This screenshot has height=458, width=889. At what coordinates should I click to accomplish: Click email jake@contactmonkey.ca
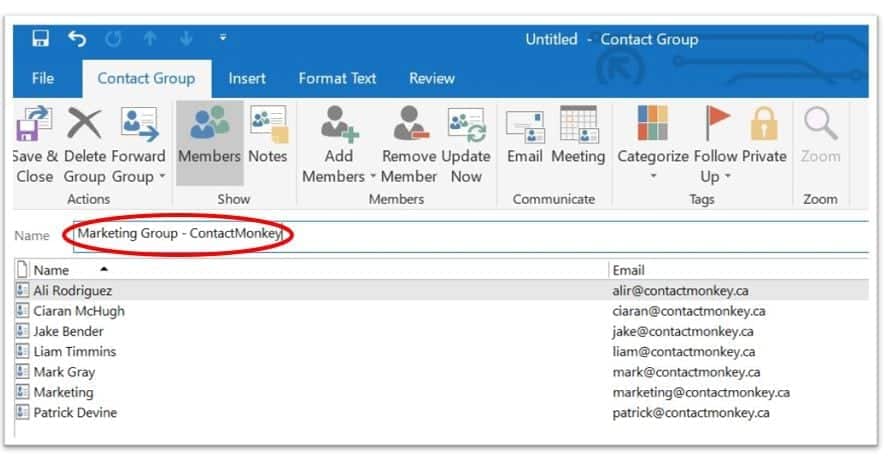(683, 332)
